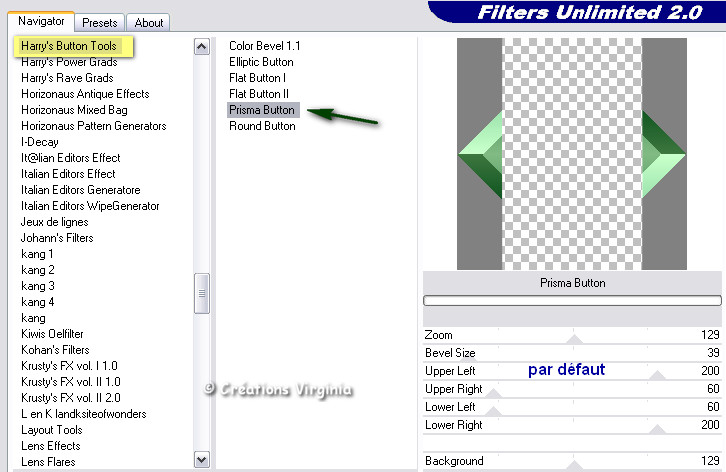Choose the Round Button filter
Screen dimensions: 726x472
click(262, 126)
